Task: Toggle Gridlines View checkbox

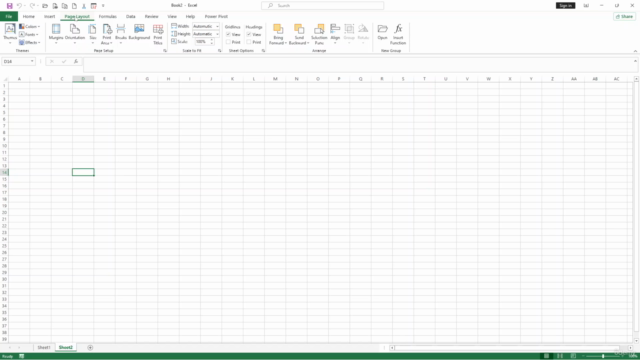Action: pyautogui.click(x=228, y=34)
